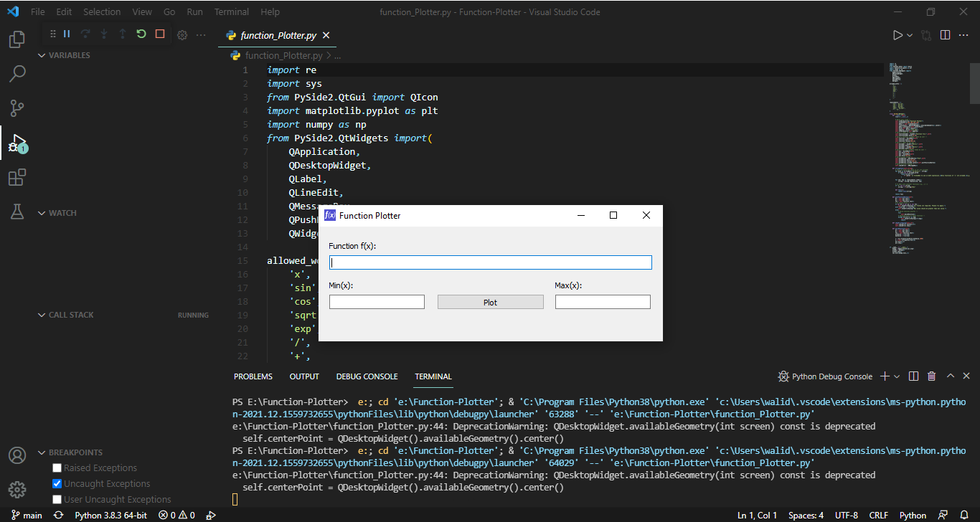Open more debug actions ellipsis
The width and height of the screenshot is (980, 522).
[201, 34]
